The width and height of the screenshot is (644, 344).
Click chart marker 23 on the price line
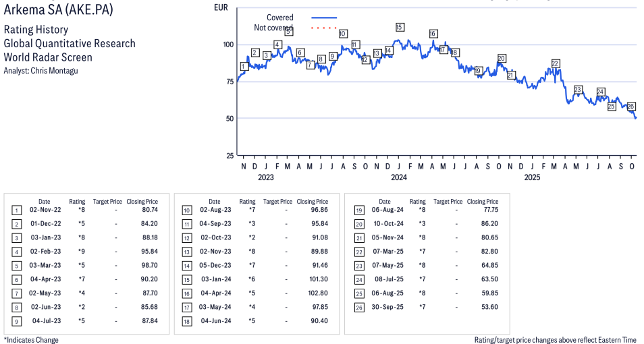tap(578, 90)
